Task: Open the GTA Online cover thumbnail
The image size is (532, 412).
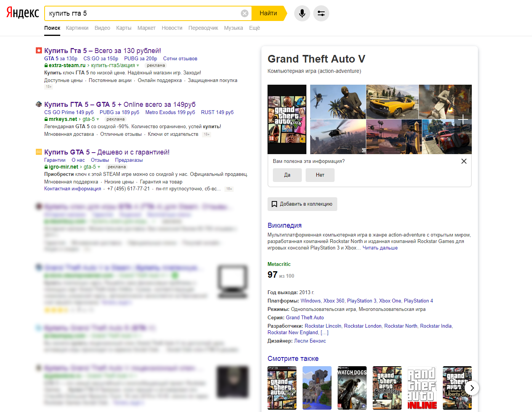Action: (422, 388)
